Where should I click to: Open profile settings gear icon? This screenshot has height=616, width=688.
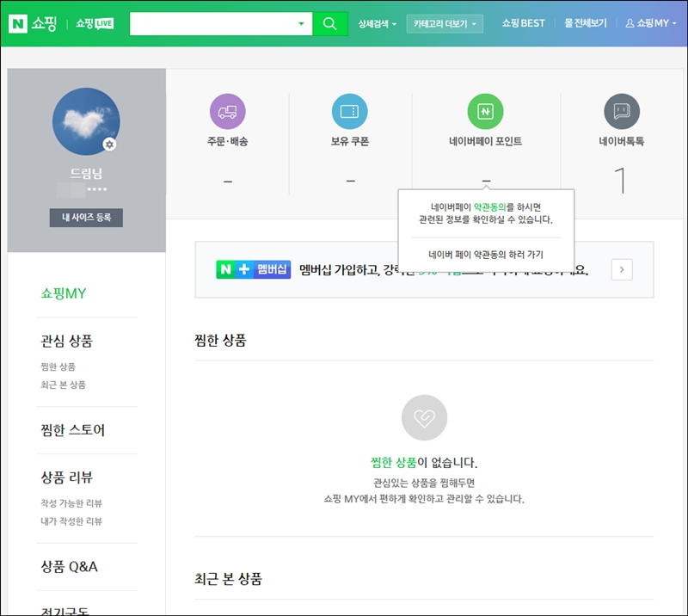110,145
